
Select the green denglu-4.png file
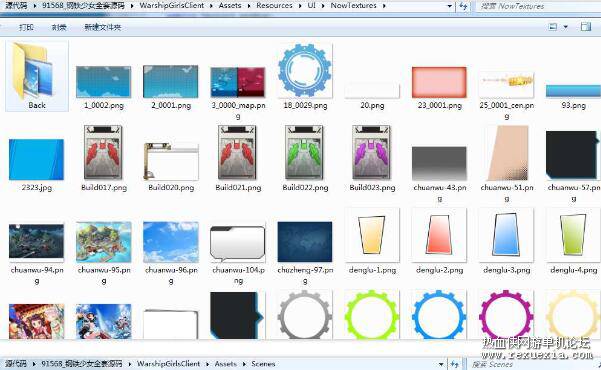[573, 242]
